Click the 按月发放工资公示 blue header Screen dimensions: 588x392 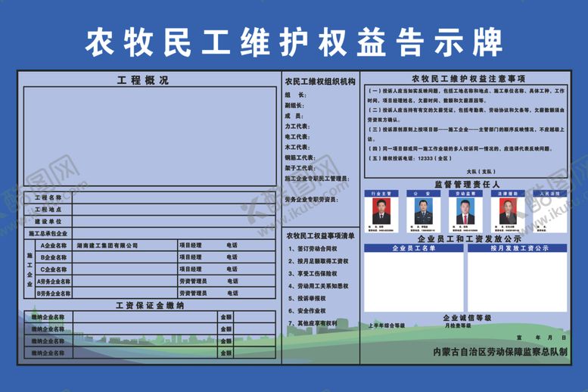tap(518, 247)
